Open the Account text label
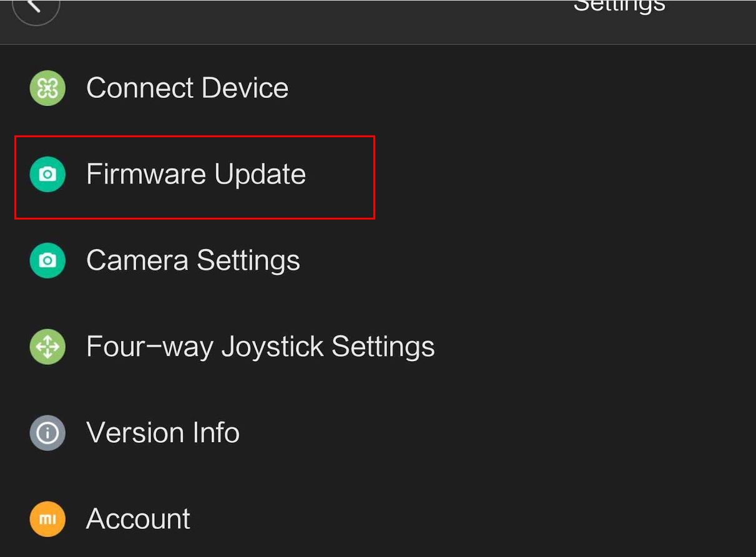Image resolution: width=756 pixels, height=557 pixels. pos(138,519)
